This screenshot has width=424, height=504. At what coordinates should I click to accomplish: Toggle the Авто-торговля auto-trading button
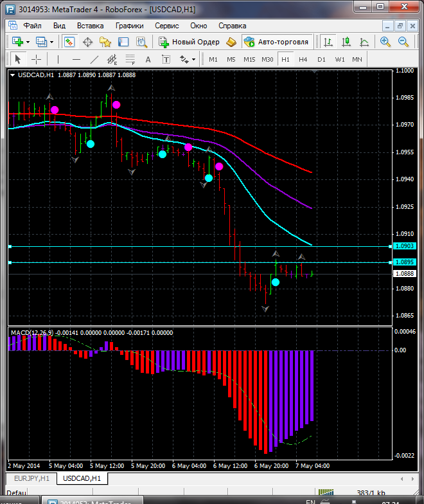click(x=276, y=42)
